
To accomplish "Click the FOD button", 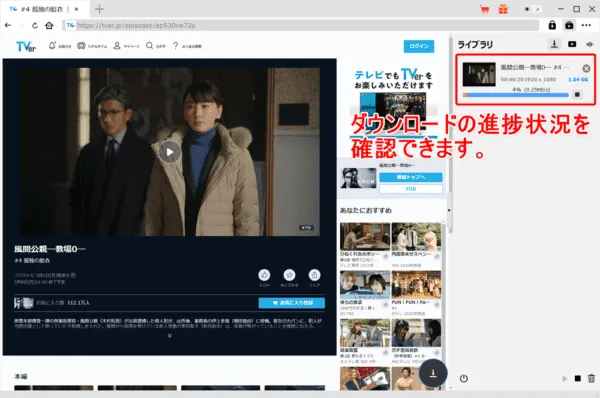I will (411, 189).
